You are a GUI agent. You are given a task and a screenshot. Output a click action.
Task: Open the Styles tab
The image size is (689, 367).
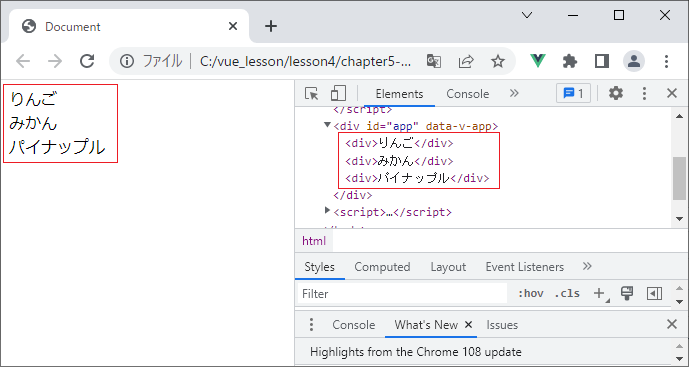319,267
